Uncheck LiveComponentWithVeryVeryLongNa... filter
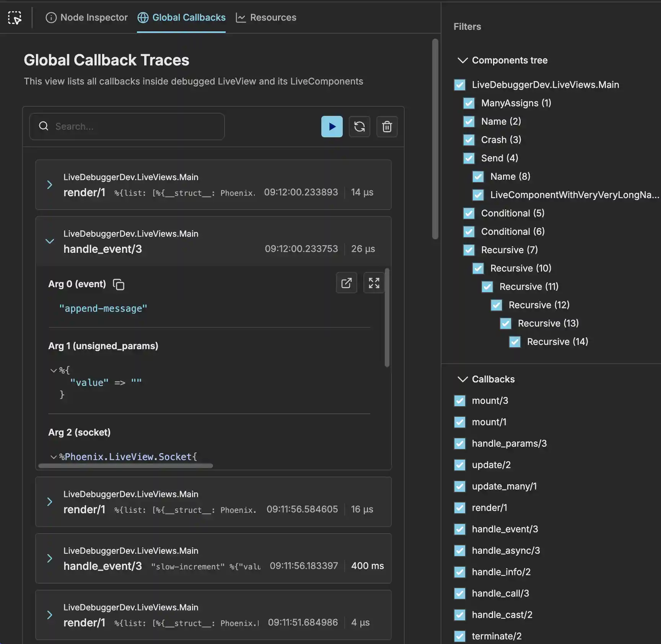 [x=478, y=195]
